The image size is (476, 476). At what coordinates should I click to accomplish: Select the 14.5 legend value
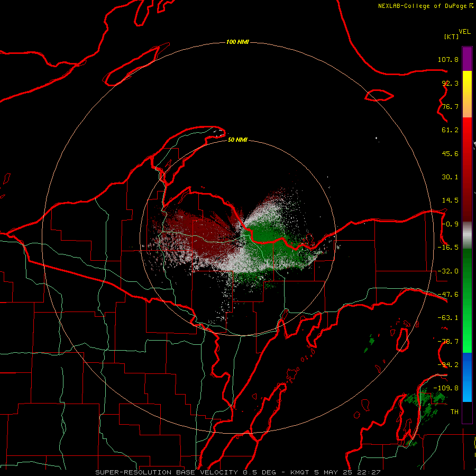(450, 200)
